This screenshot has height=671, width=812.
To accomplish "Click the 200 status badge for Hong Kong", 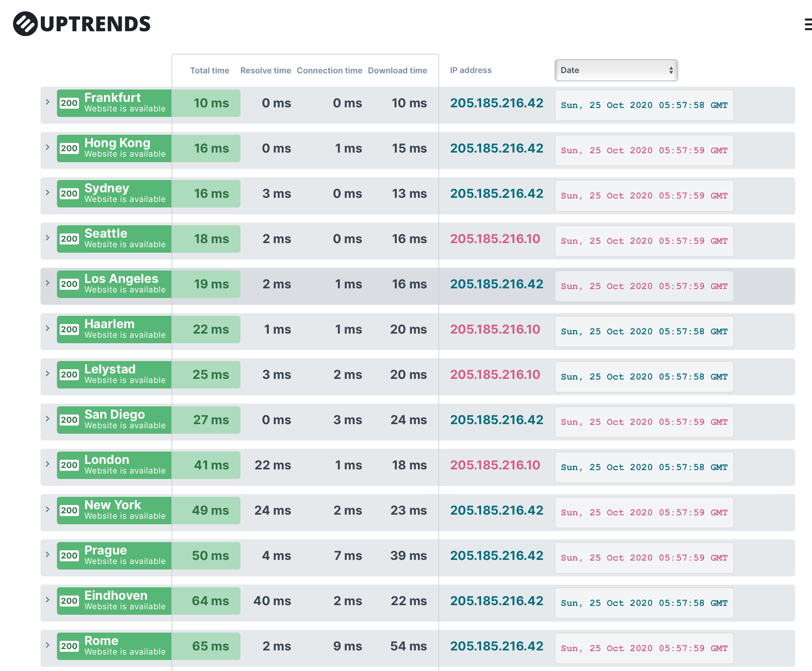I will (69, 148).
